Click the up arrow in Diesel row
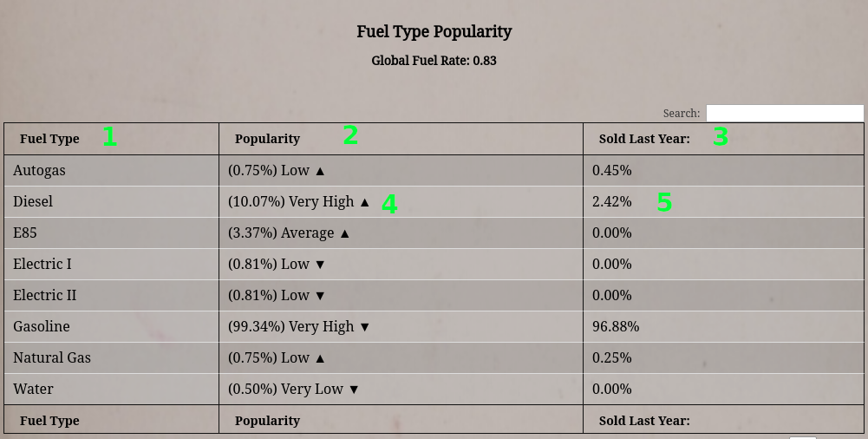 click(364, 202)
